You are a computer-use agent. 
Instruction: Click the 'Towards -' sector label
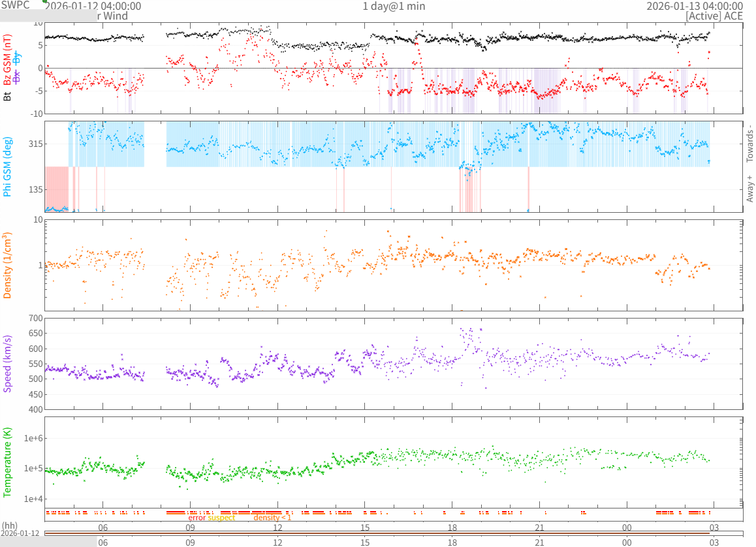click(750, 144)
